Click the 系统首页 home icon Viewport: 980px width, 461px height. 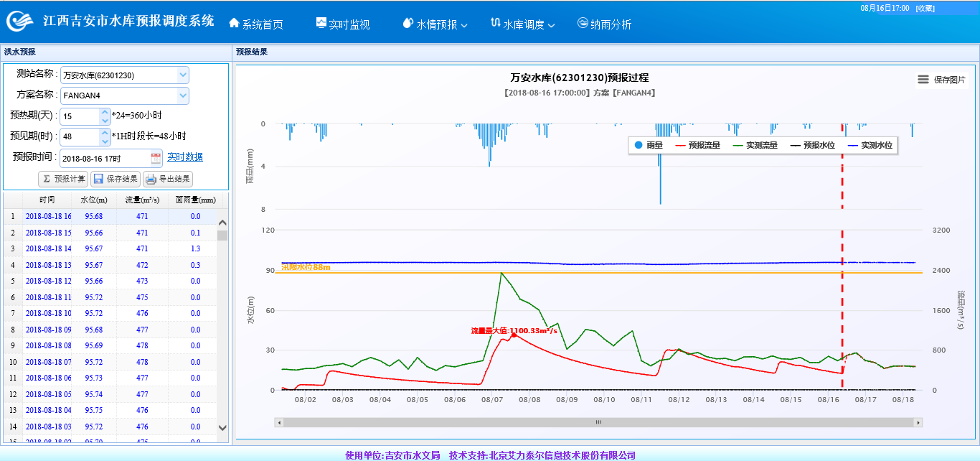point(233,23)
